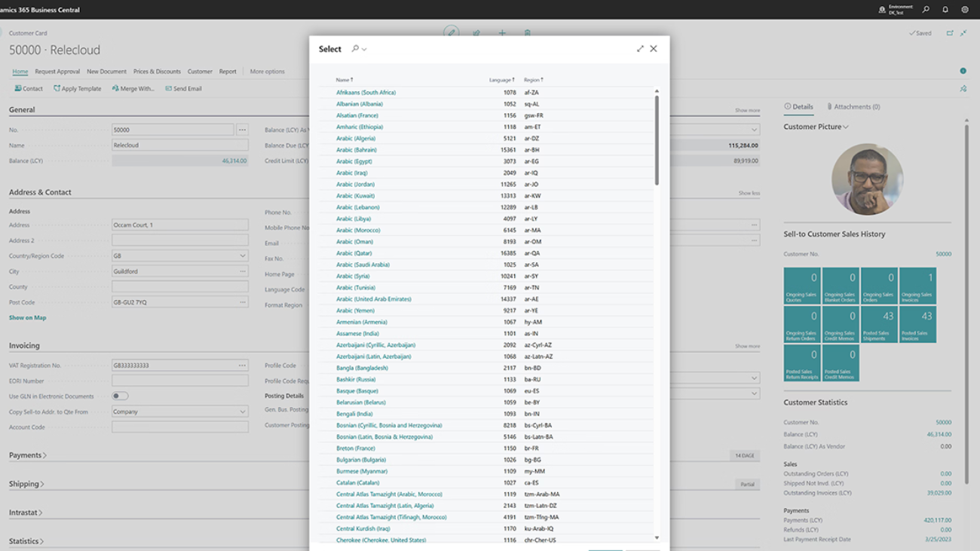Click the Apply Template action
The image size is (980, 551).
click(77, 89)
